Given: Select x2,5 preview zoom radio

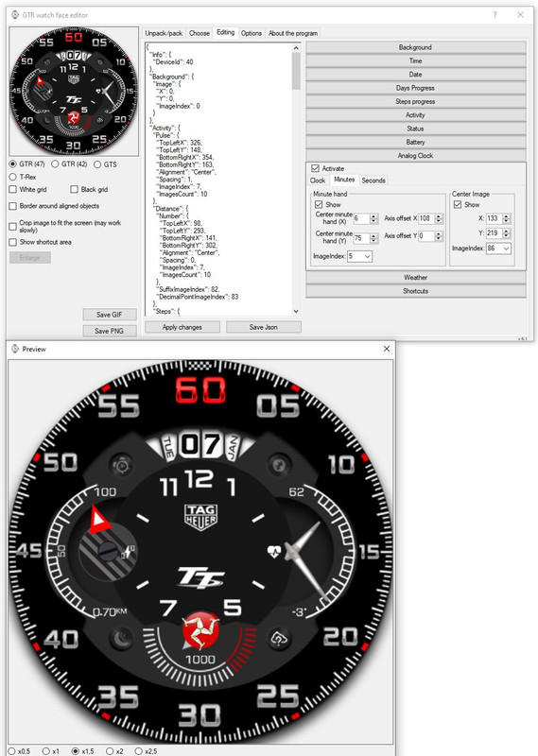Looking at the screenshot, I should (138, 751).
